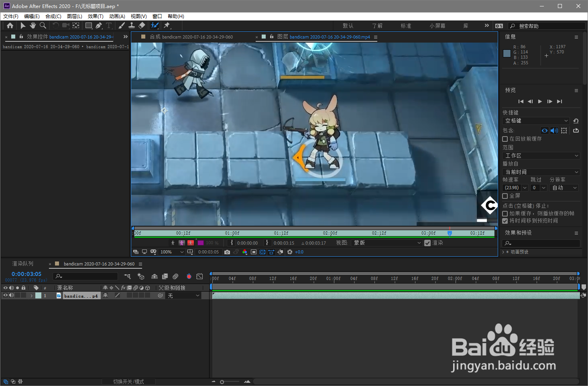Enable the Motion Blur switch icon in timeline
The image size is (588, 386).
pyautogui.click(x=175, y=276)
